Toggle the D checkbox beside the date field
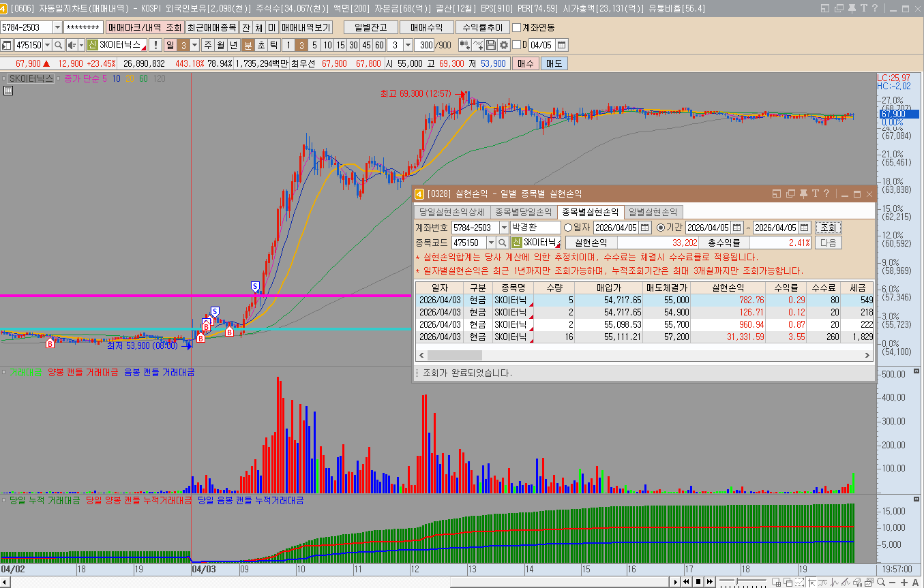924x588 pixels. click(516, 45)
